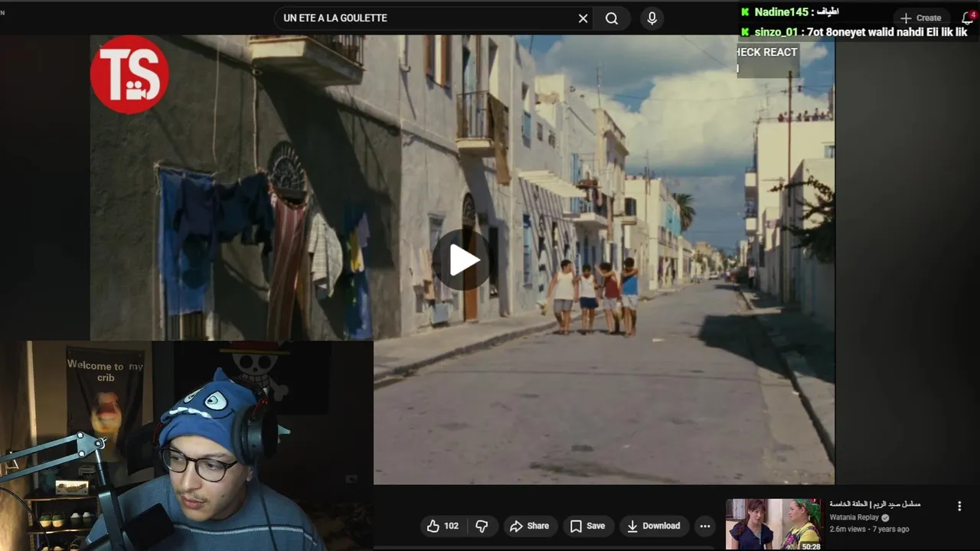Click the Share button

[529, 526]
